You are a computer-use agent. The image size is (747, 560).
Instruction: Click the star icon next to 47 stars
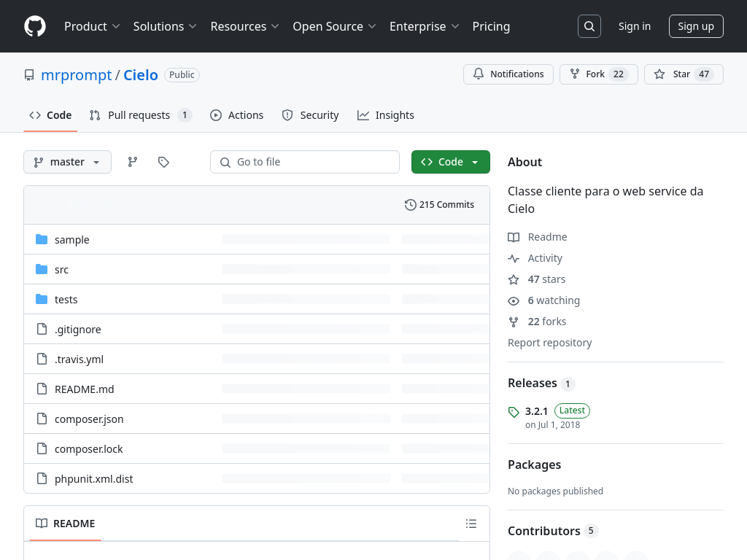514,279
